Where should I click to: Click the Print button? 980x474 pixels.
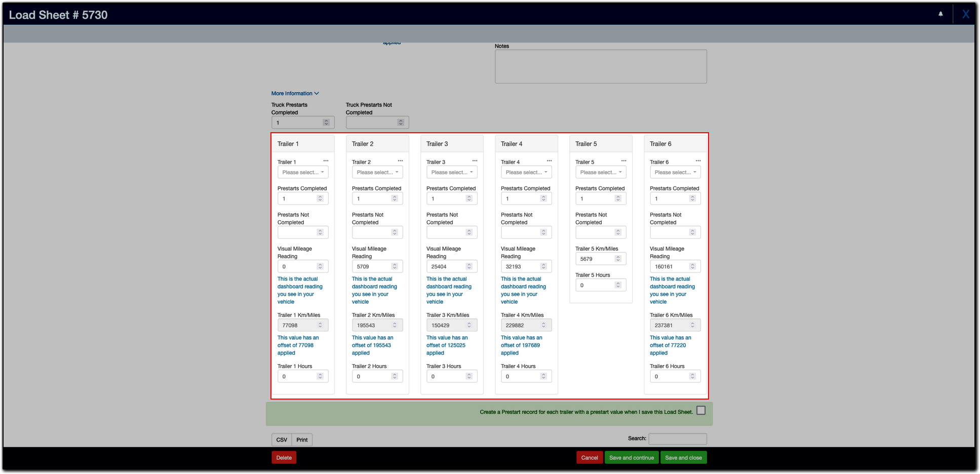point(302,440)
